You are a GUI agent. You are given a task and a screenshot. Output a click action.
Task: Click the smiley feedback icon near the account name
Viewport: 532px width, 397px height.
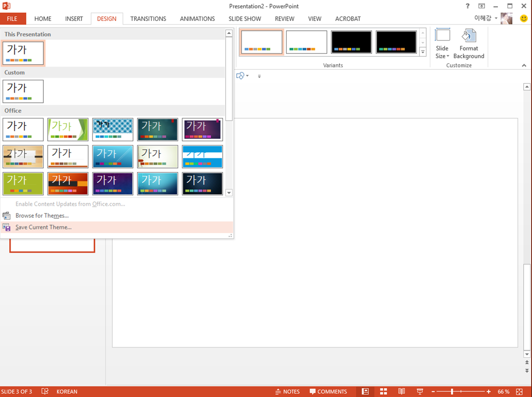pyautogui.click(x=524, y=19)
